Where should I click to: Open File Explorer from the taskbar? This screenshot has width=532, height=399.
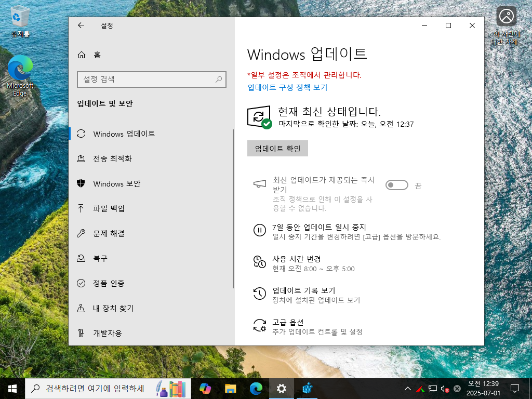tap(230, 389)
